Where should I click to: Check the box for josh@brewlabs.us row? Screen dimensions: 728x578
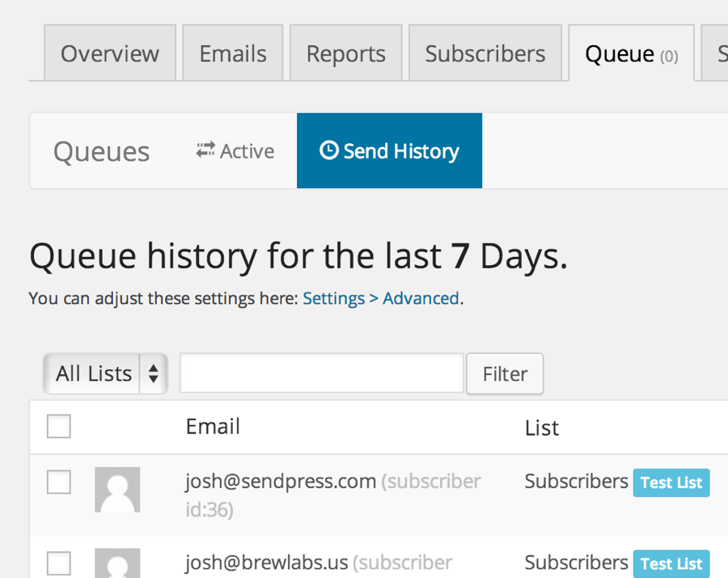point(59,563)
